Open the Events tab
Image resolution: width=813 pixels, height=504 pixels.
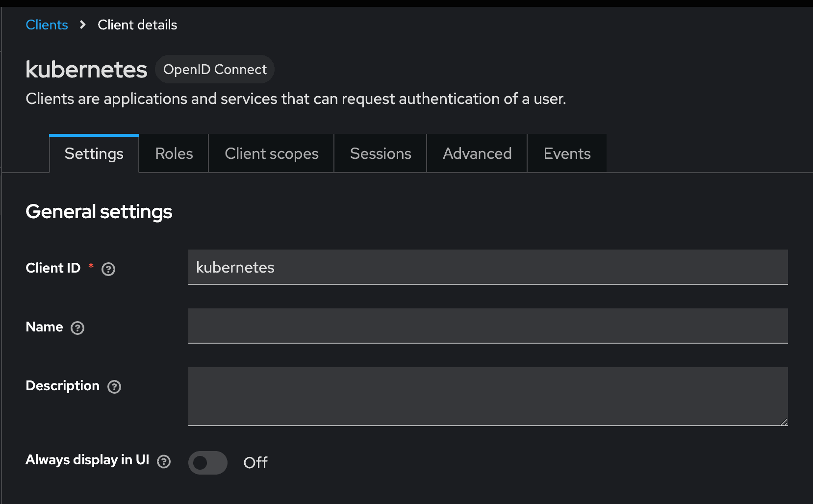(x=567, y=153)
